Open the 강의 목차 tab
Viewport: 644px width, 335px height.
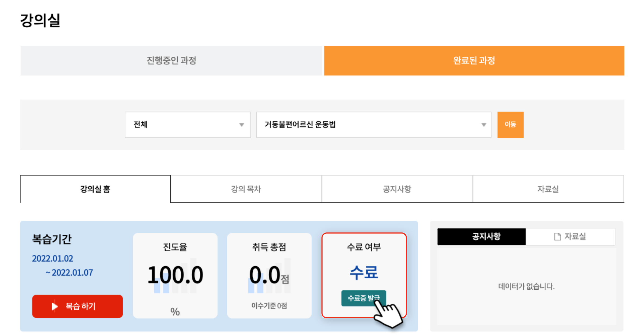(x=246, y=189)
